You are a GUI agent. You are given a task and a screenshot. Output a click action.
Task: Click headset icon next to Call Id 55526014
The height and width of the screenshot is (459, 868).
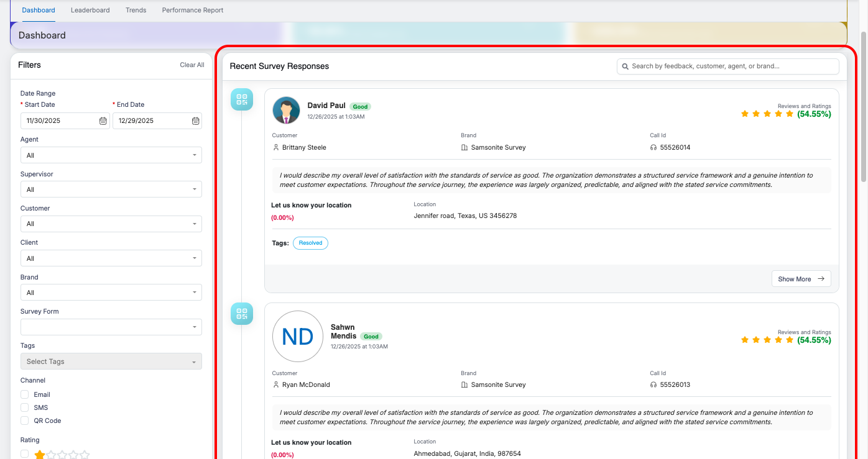coord(653,148)
